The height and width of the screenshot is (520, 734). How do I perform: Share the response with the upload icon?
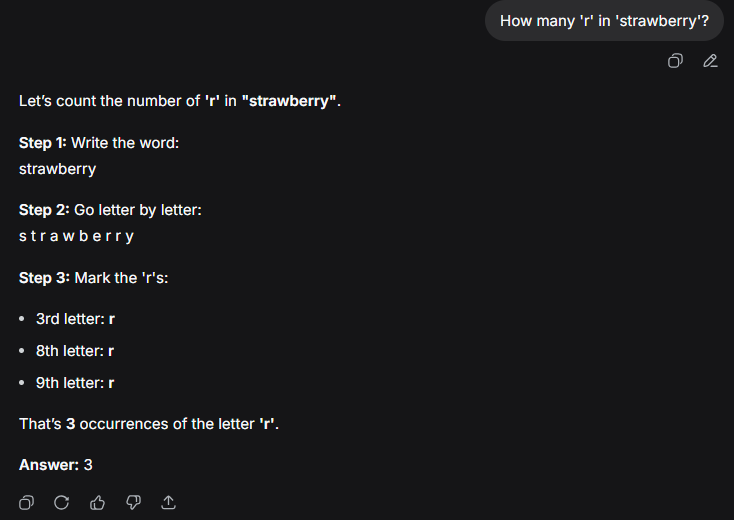coord(168,502)
